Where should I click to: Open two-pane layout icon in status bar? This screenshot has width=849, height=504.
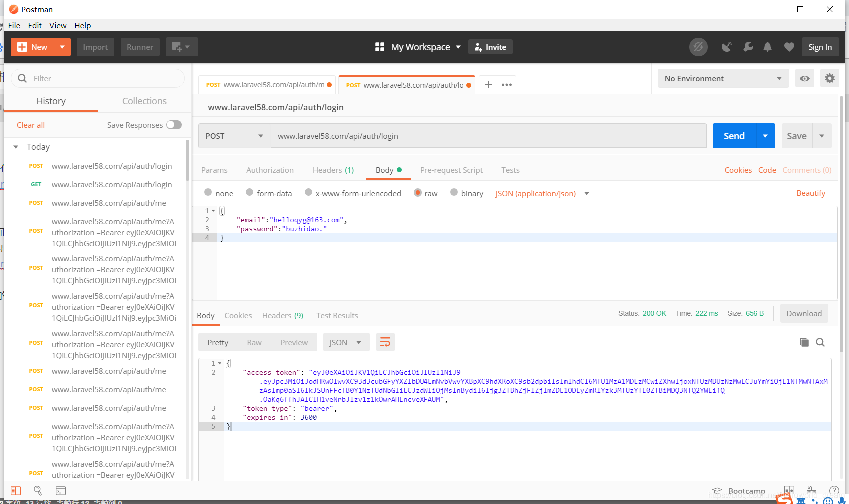coord(789,490)
